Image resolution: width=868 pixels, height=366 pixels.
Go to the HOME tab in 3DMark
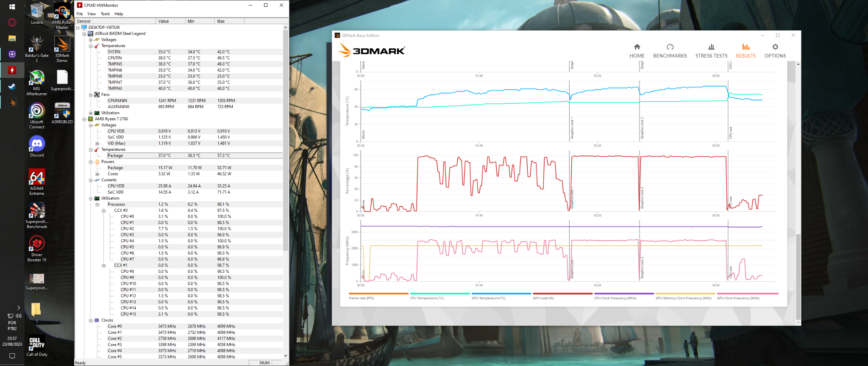pos(637,51)
